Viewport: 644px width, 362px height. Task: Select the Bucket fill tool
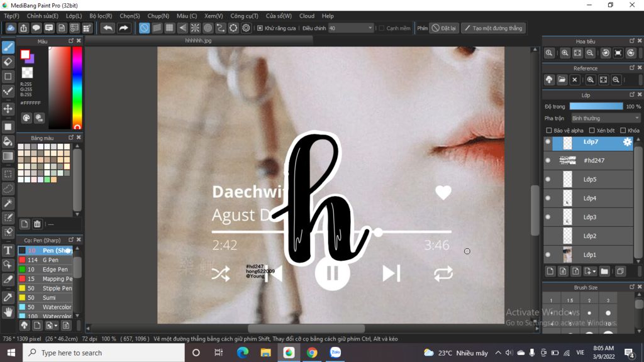click(8, 141)
